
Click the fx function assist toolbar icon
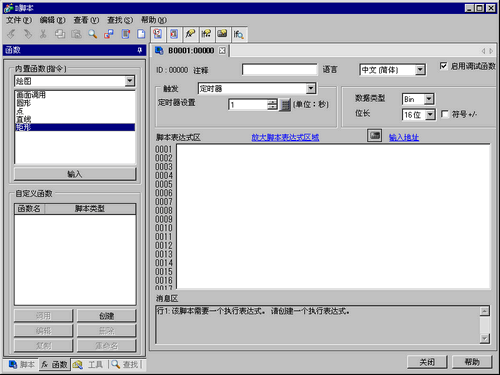click(x=190, y=34)
